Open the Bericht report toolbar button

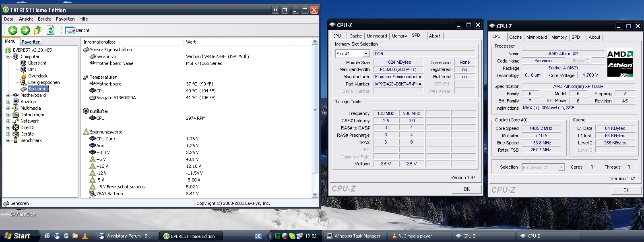pos(77,30)
